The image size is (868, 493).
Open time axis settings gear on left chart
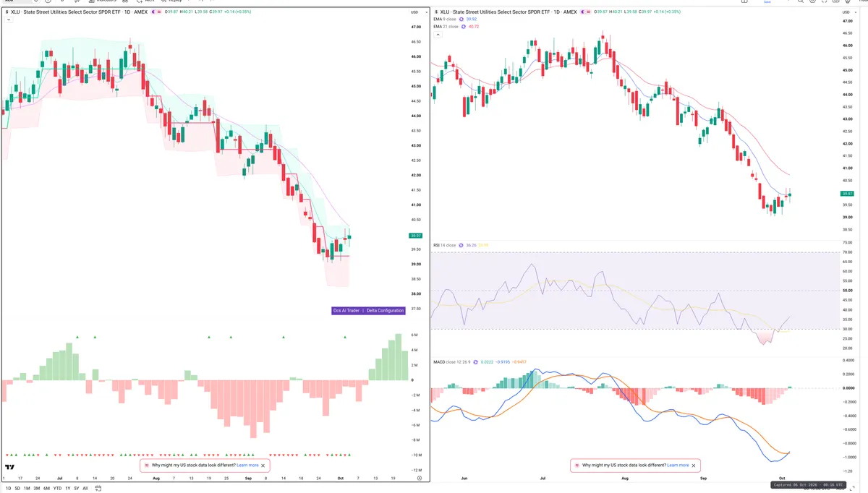click(419, 478)
